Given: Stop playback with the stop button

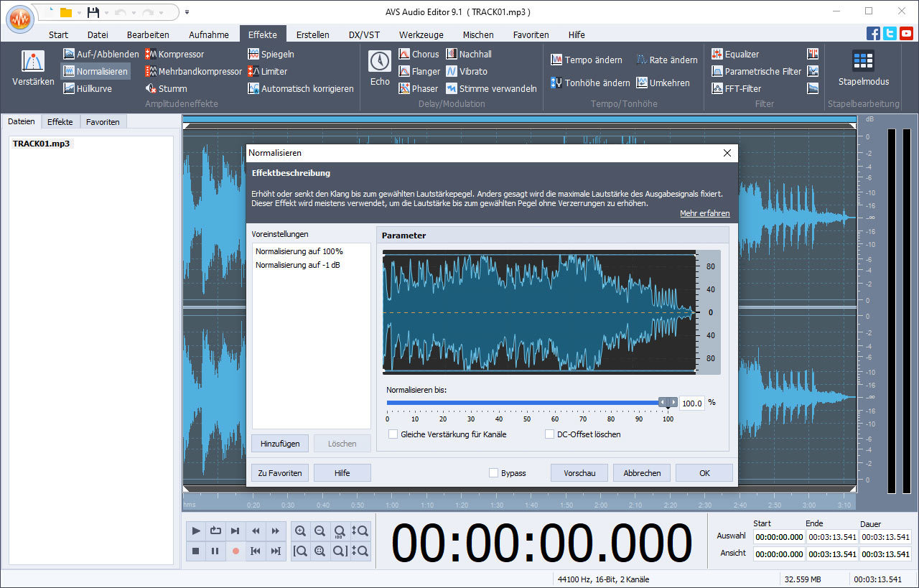Looking at the screenshot, I should tap(196, 551).
